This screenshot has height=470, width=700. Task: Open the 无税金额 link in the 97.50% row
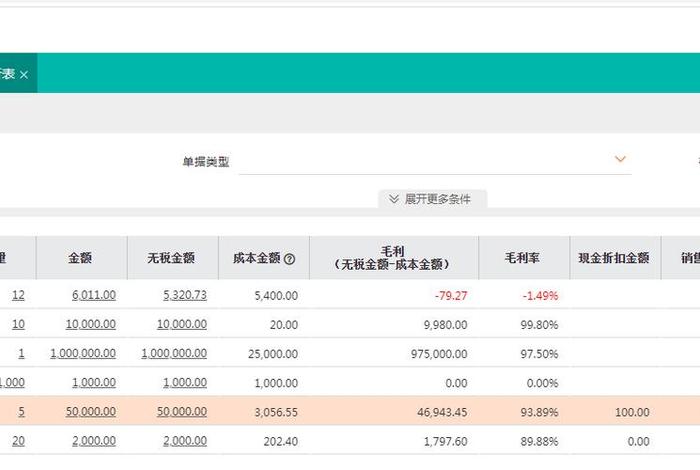[174, 353]
